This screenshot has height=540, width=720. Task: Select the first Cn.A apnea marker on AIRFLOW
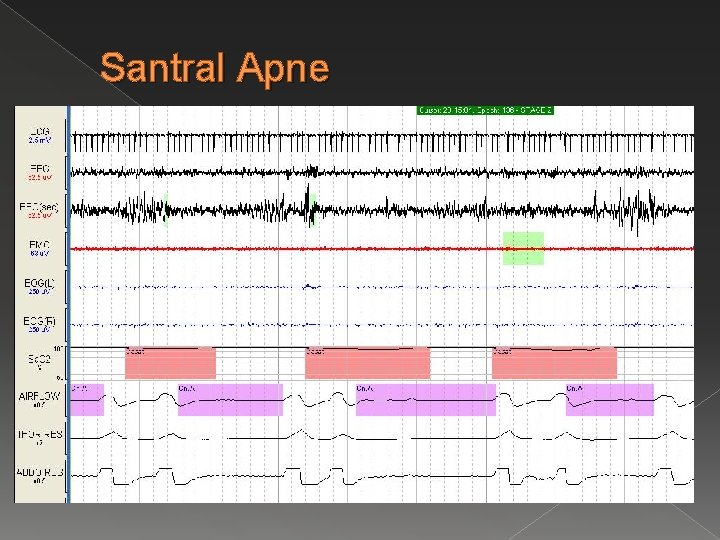[87, 400]
